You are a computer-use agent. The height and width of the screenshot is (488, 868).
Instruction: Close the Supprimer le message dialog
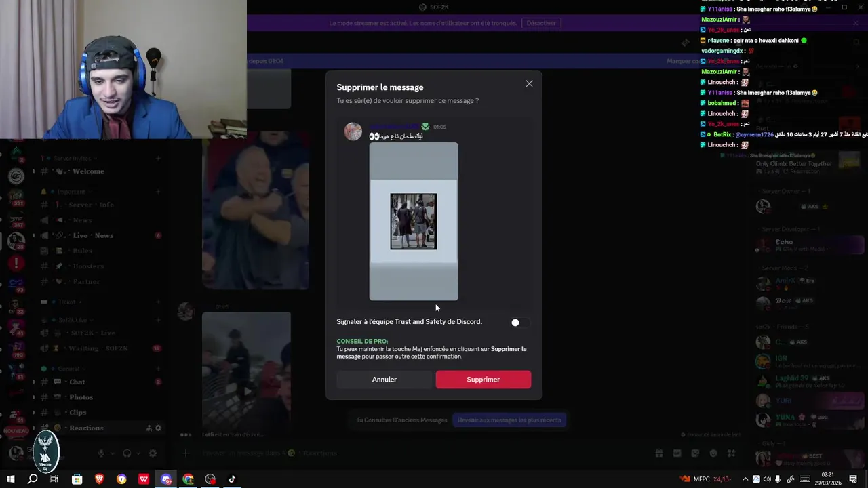[x=529, y=84]
